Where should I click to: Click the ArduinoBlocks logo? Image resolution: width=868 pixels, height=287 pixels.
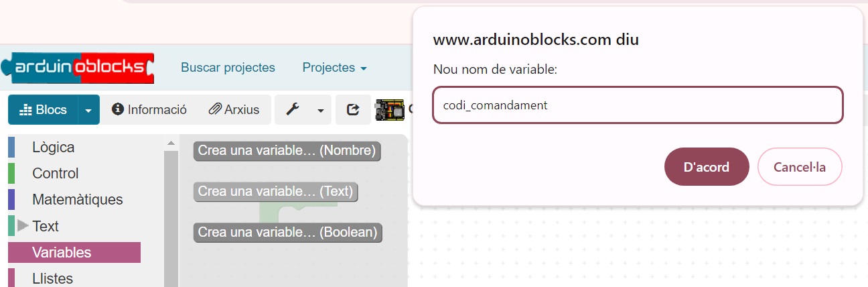tap(78, 67)
